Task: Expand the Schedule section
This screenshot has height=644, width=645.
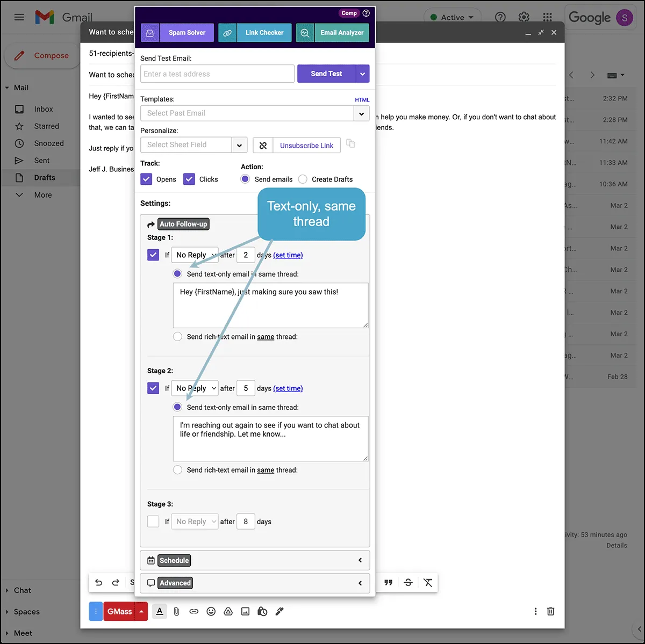Action: point(255,560)
